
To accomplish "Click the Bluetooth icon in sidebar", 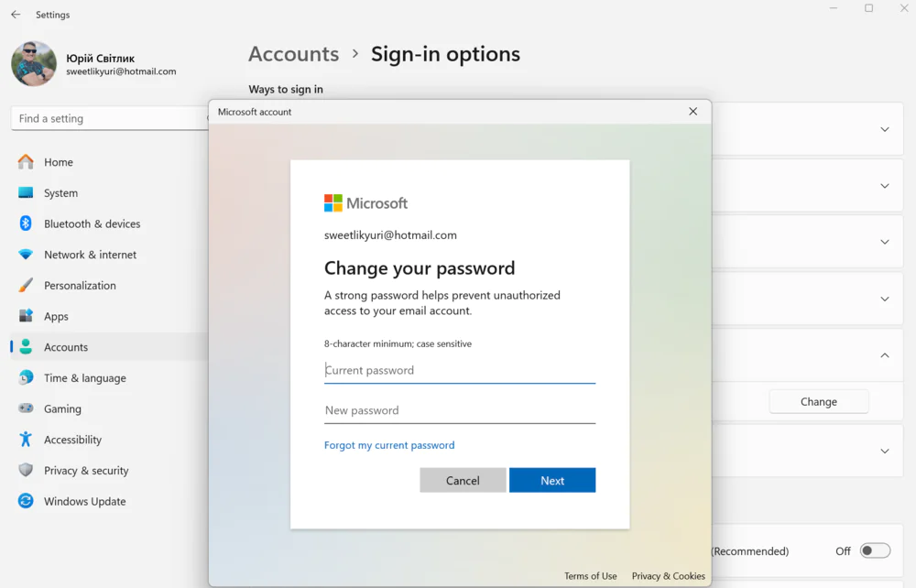I will tap(26, 223).
